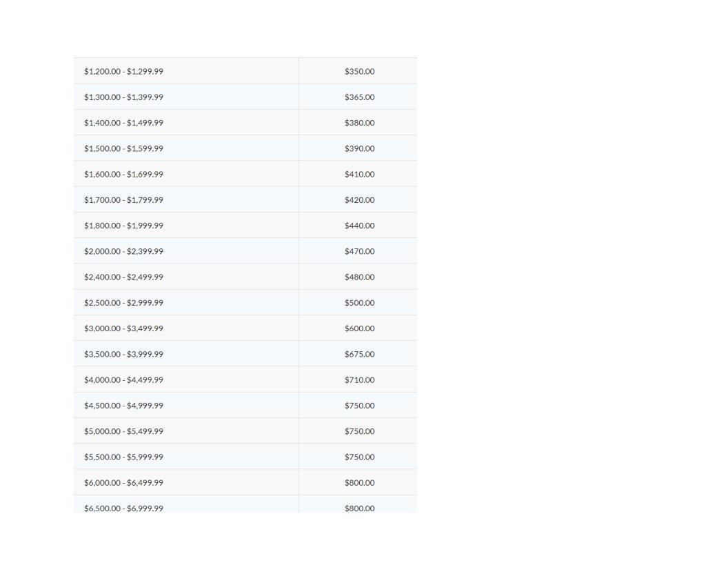Viewport: 728px width, 563px height.
Task: Click the $365.00 fee cell
Action: tap(359, 97)
